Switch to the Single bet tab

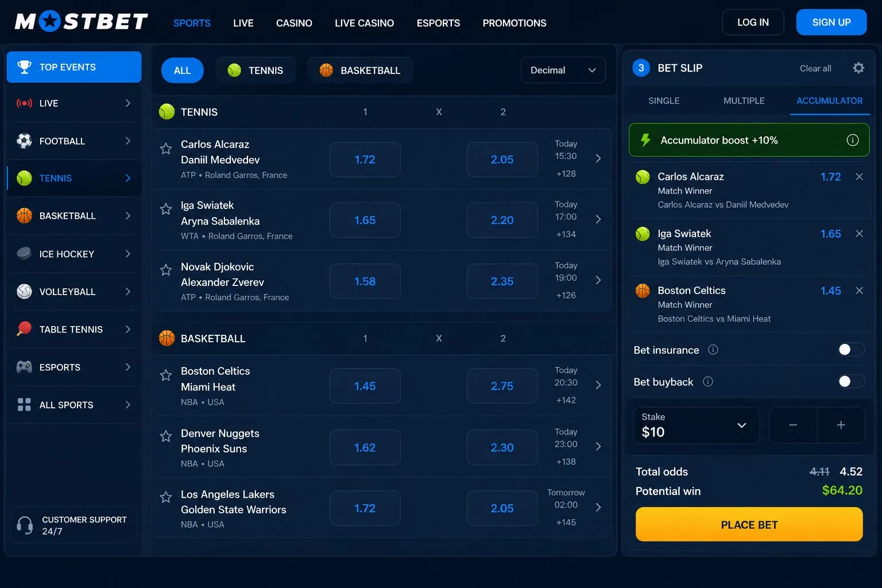tap(664, 100)
